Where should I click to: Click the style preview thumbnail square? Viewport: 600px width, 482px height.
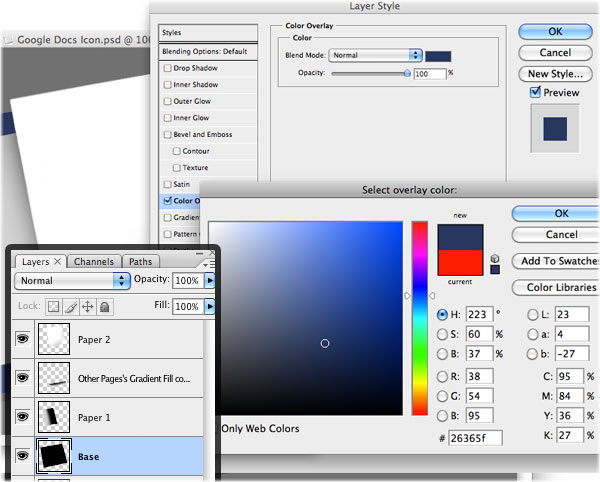[x=555, y=129]
